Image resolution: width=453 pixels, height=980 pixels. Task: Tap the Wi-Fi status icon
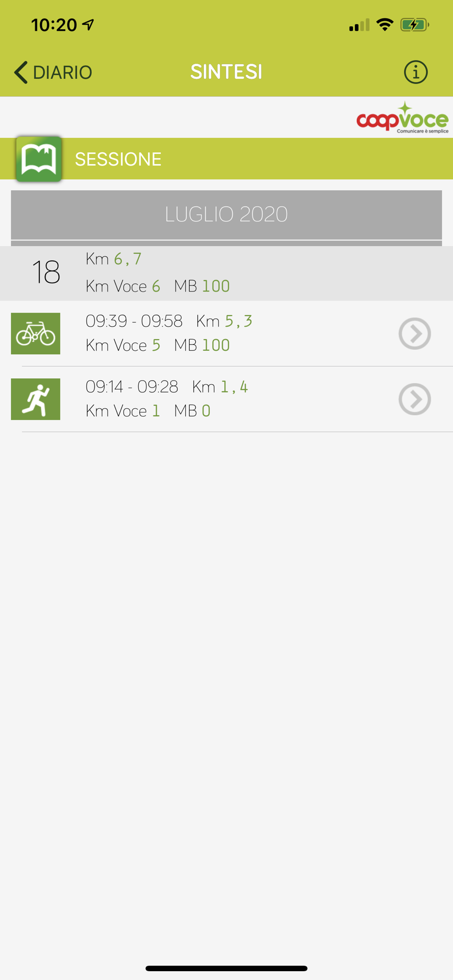coord(385,24)
